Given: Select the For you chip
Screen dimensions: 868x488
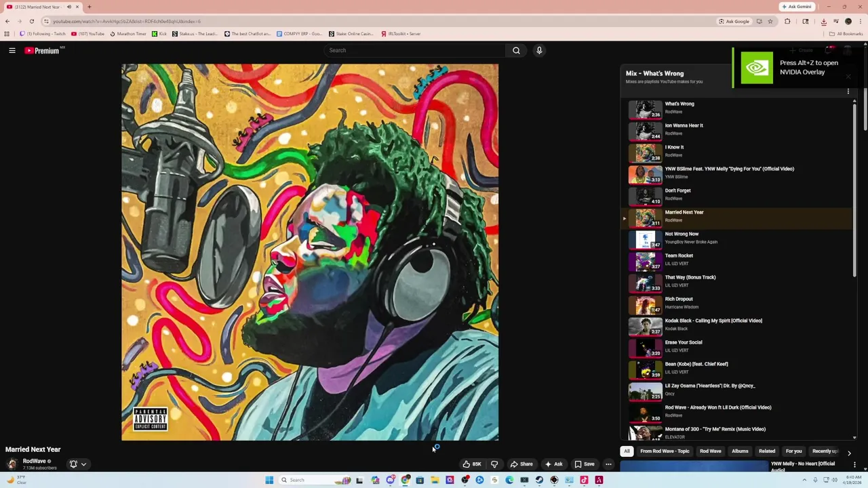Looking at the screenshot, I should (x=793, y=451).
